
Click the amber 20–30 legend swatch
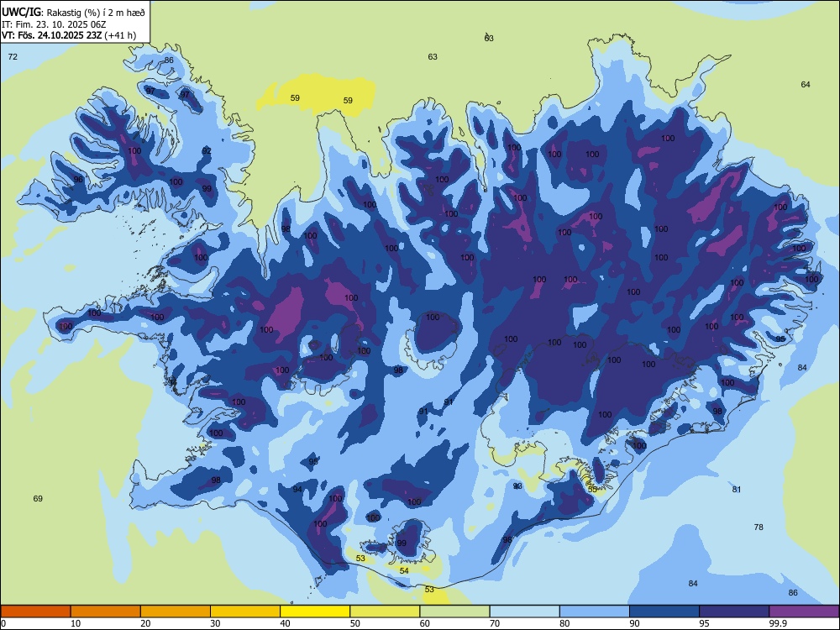(176, 612)
